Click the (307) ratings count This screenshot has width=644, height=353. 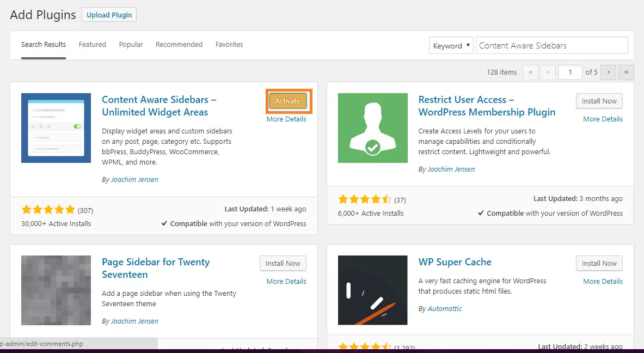pyautogui.click(x=85, y=210)
